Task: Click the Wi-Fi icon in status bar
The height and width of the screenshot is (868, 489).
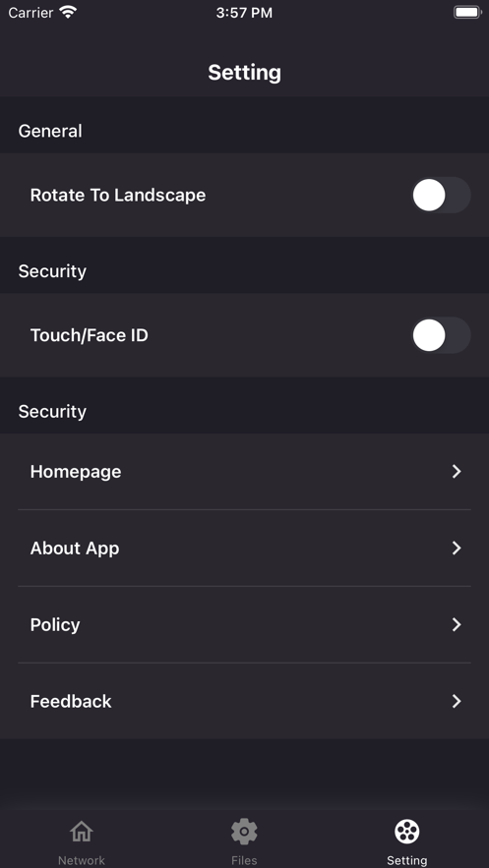Action: 68,12
